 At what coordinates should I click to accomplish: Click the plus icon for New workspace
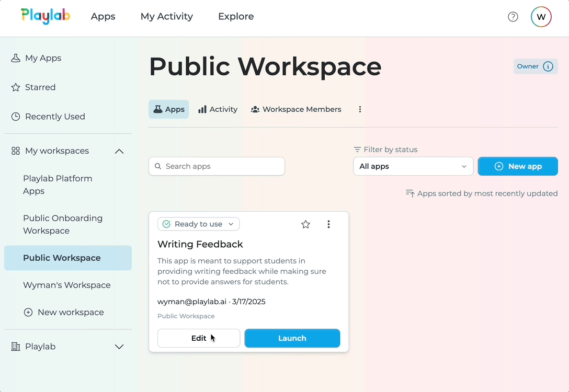[x=27, y=312]
